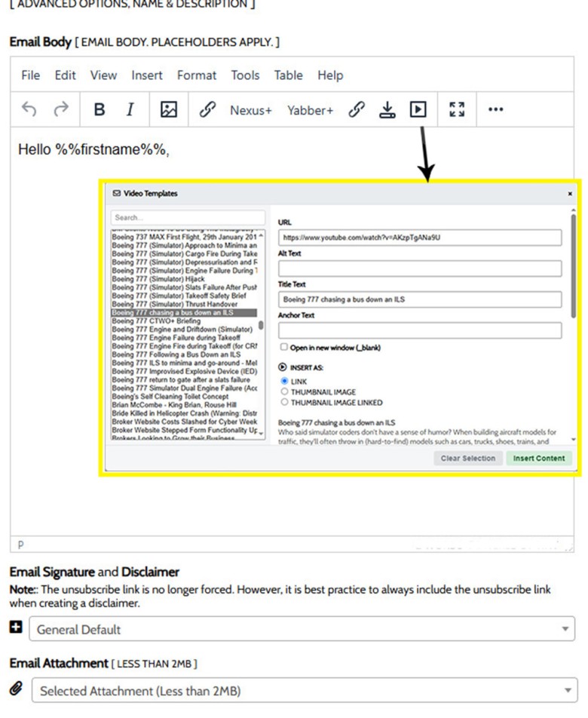Click the link icon left of Nexus+
Image resolution: width=588 pixels, height=718 pixels.
click(x=207, y=109)
